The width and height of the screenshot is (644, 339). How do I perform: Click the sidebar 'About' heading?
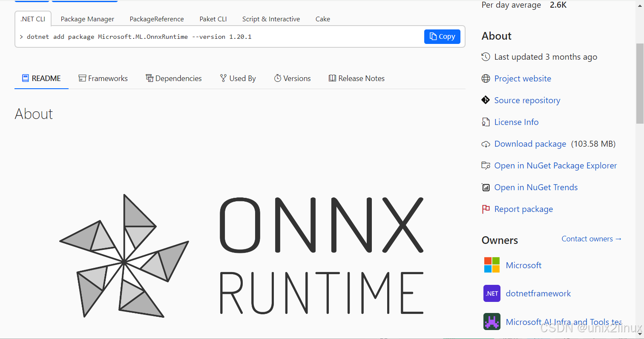tap(497, 36)
